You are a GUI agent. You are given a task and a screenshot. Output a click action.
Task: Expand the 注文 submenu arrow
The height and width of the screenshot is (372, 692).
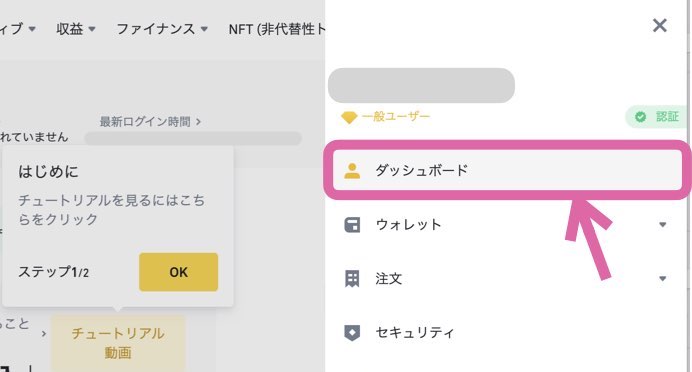click(x=662, y=279)
